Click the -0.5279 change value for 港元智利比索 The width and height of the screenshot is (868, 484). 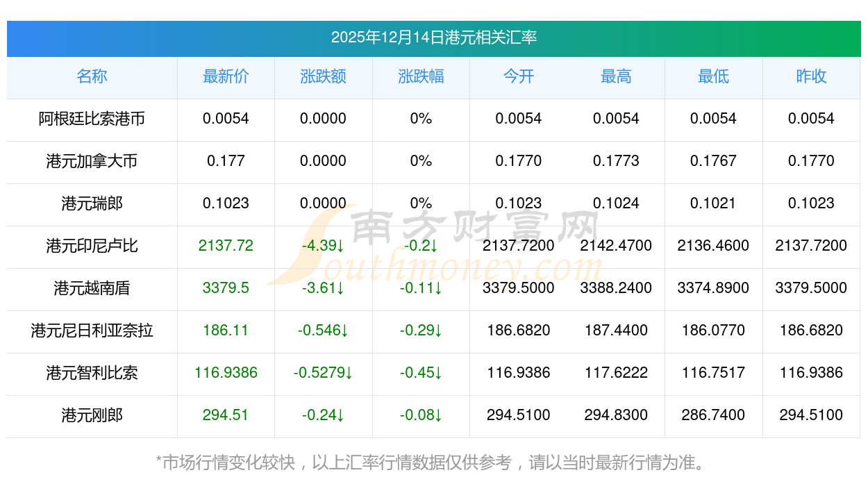323,373
